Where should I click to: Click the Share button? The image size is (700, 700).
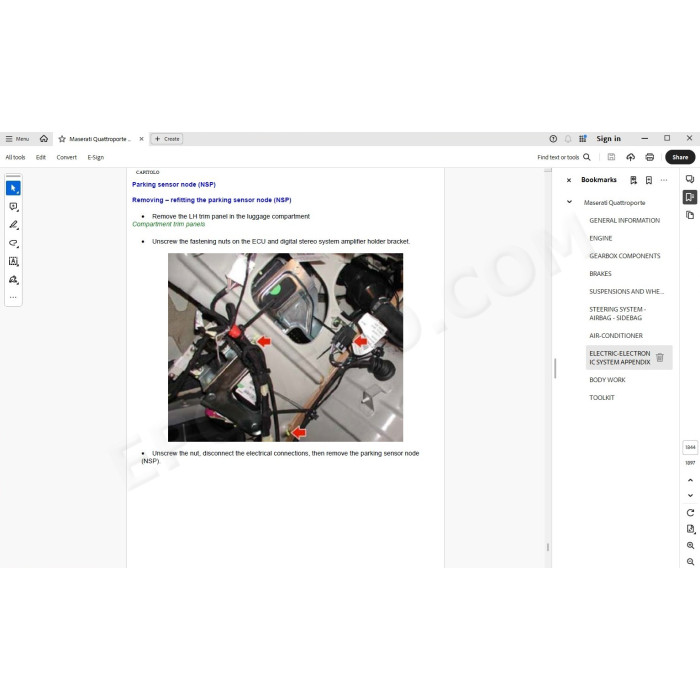[x=680, y=157]
